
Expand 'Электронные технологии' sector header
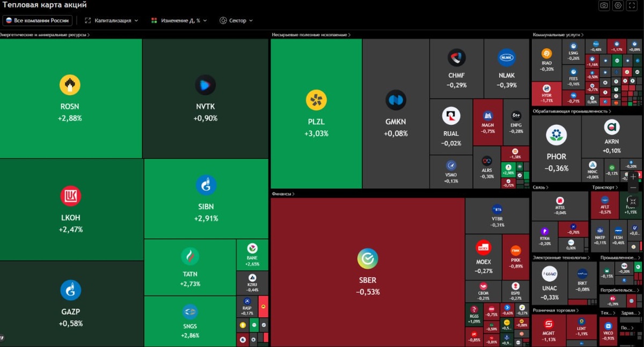[561, 257]
